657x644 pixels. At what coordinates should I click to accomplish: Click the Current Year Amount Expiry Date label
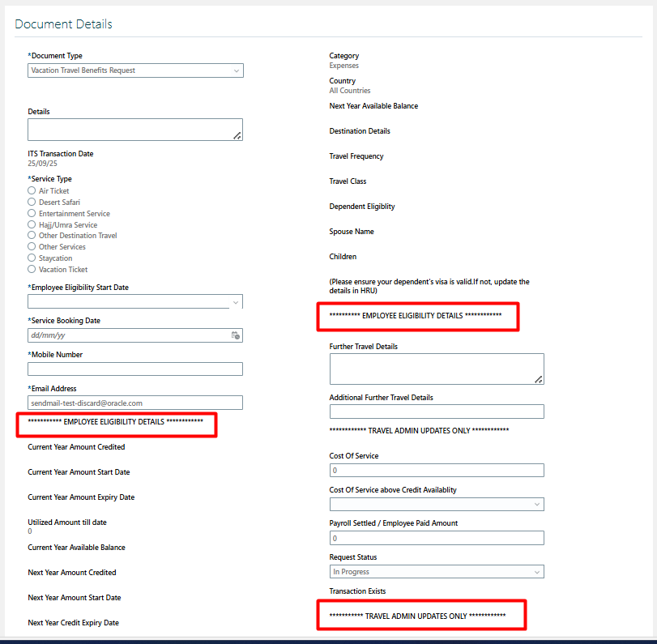click(x=81, y=497)
